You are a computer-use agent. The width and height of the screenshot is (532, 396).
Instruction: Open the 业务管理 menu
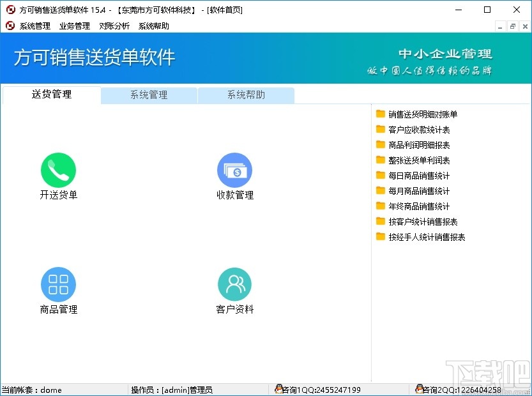[x=74, y=26]
